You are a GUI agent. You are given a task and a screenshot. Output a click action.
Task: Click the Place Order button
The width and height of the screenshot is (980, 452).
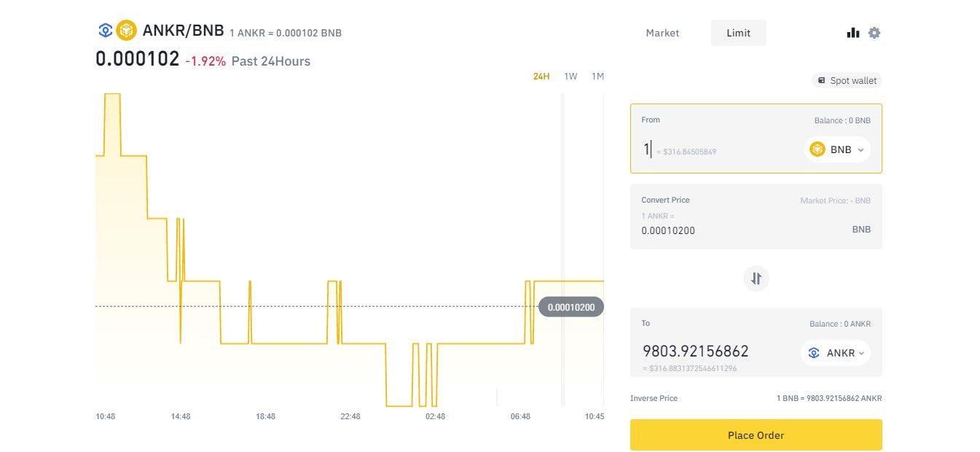[x=756, y=435]
